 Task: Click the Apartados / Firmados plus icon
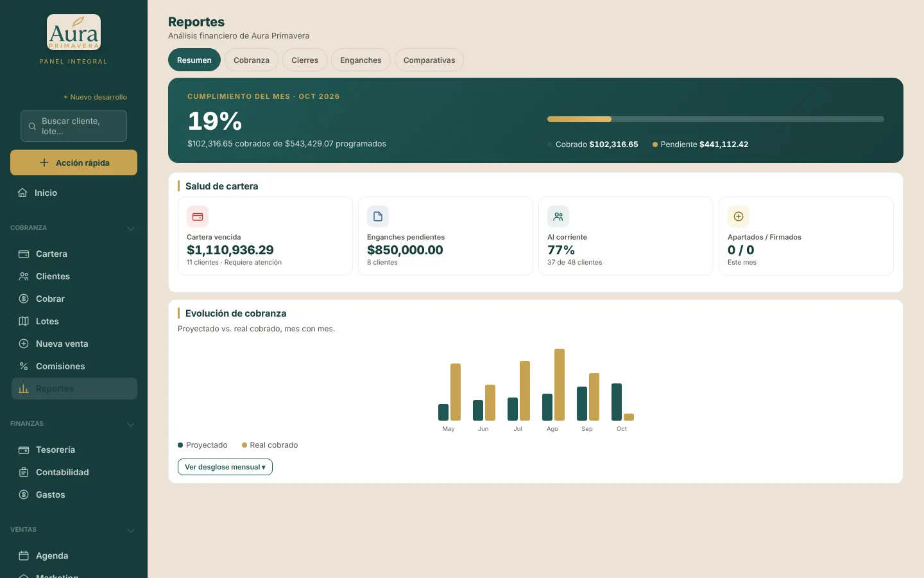click(739, 216)
